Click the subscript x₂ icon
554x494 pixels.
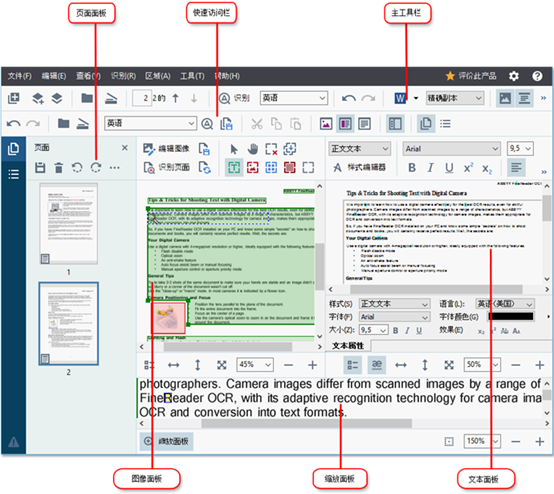point(487,169)
